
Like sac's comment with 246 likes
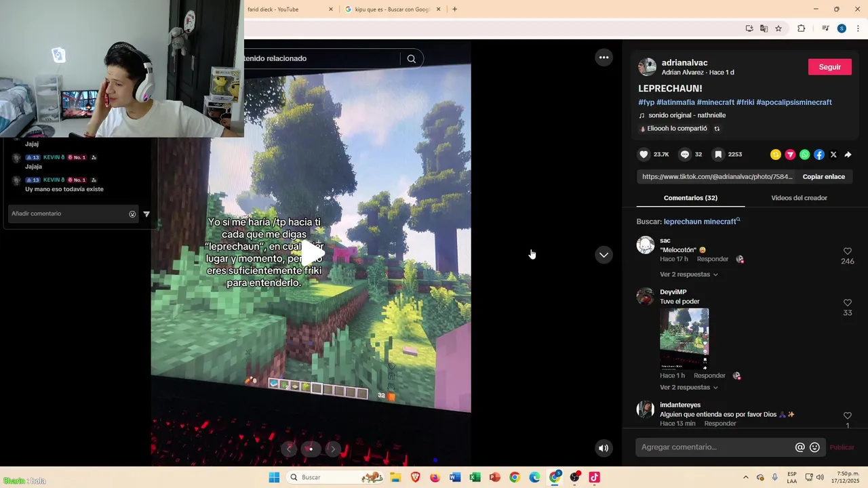coord(847,251)
